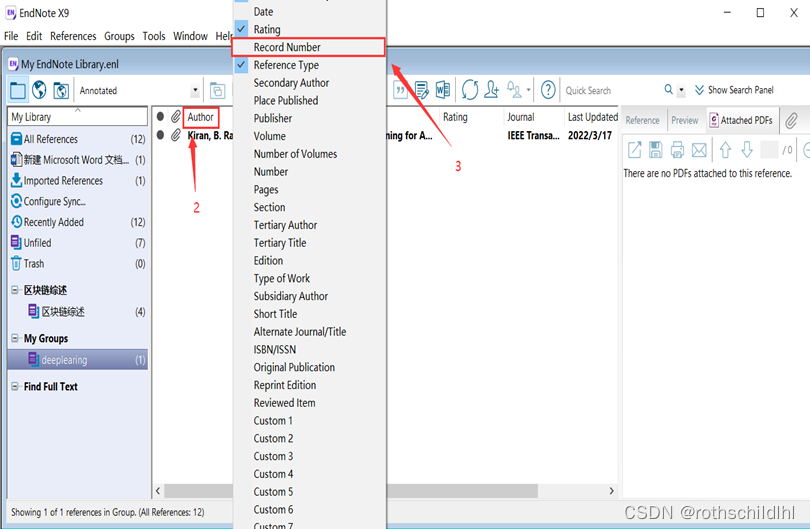Image resolution: width=810 pixels, height=529 pixels.
Task: Click the Format Bibliography icon
Action: click(x=422, y=90)
